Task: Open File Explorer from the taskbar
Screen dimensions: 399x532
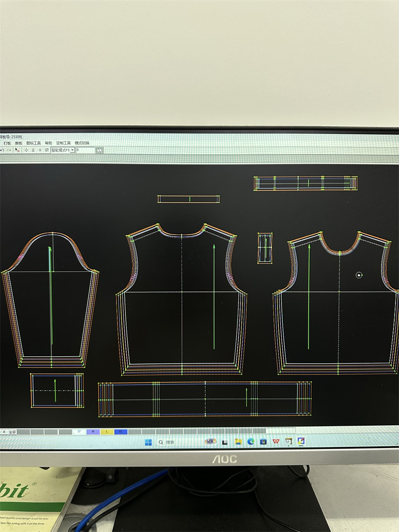Action: point(238,442)
